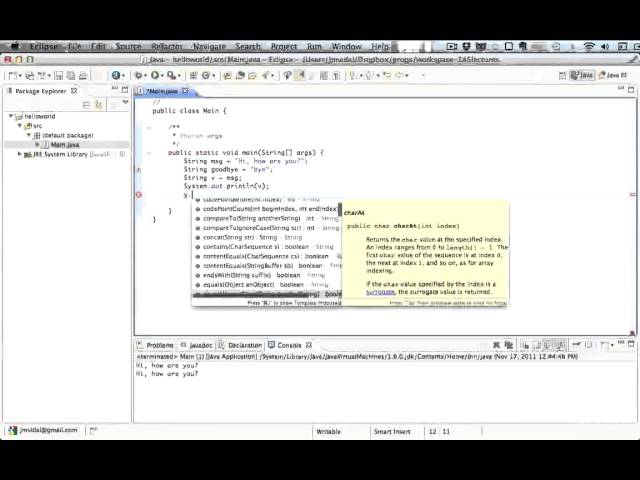Open Package Explorer view menu arrow
Viewport: 640px width, 480px height.
[125, 102]
